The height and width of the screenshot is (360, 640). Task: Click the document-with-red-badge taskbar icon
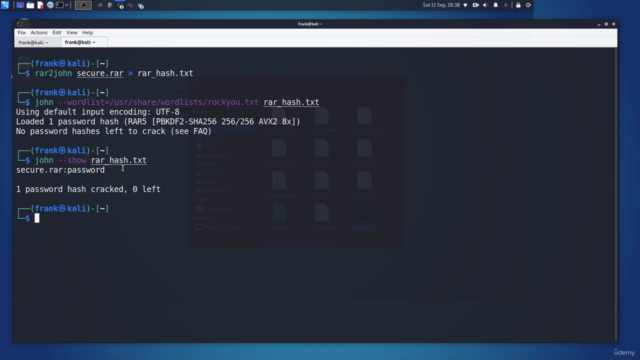click(110, 5)
